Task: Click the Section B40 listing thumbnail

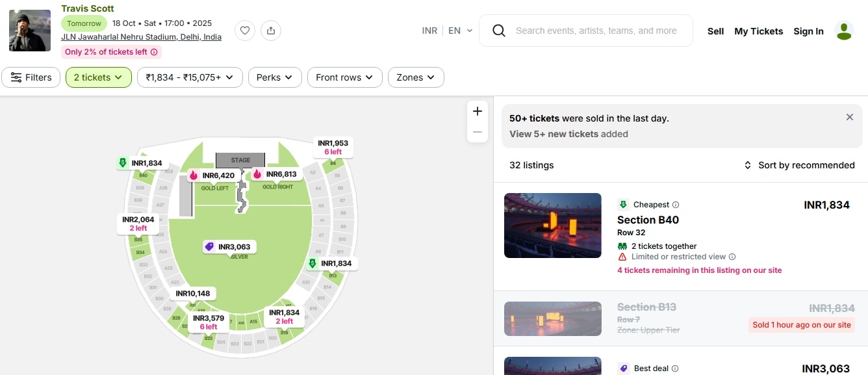Action: [552, 226]
